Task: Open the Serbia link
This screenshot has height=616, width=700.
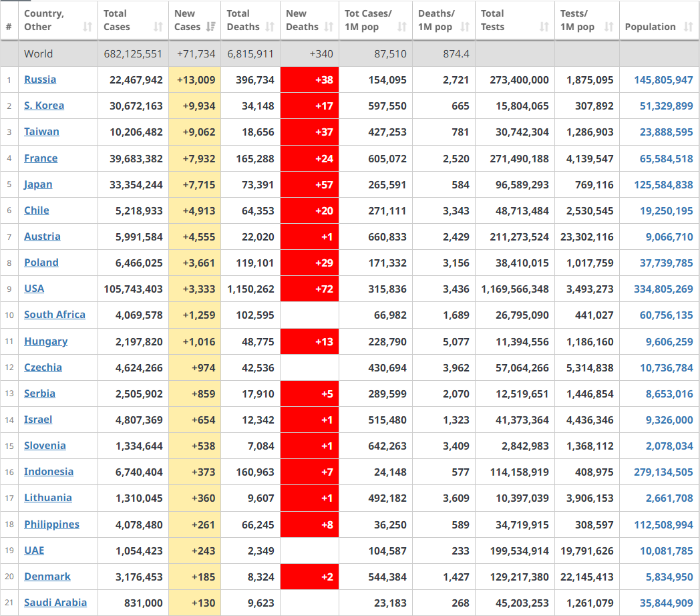Action: (x=39, y=393)
